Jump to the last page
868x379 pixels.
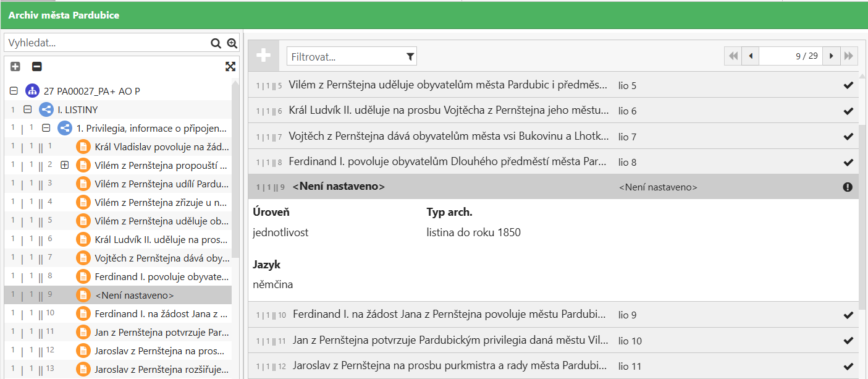[x=849, y=56]
